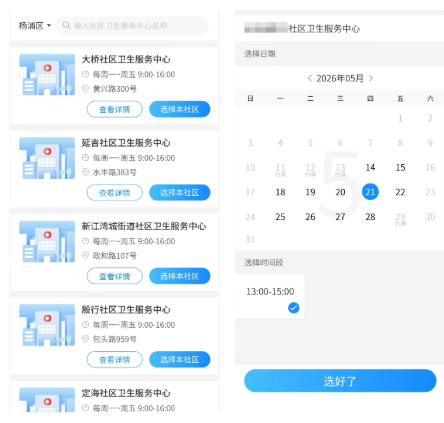Click the 定海社区 hospital thumbnail

(47, 400)
